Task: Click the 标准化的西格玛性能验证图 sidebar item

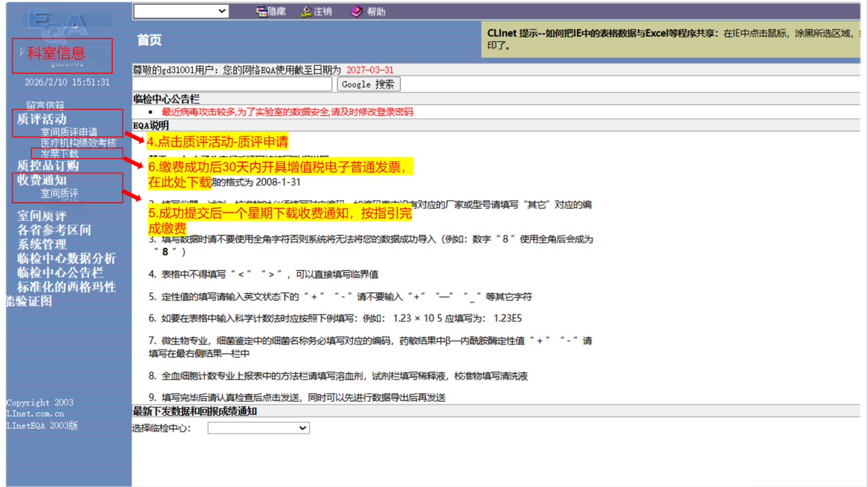Action: tap(67, 287)
